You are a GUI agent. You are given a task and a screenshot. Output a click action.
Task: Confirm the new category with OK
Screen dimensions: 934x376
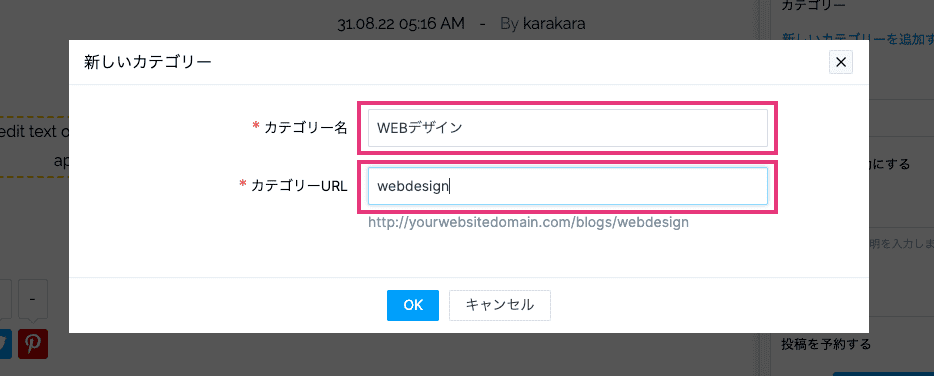(413, 305)
